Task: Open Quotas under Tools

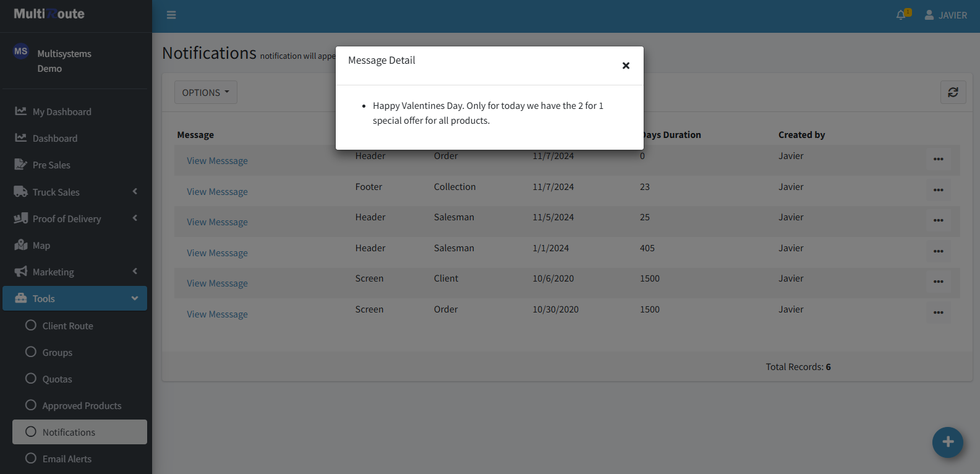Action: 79,379
